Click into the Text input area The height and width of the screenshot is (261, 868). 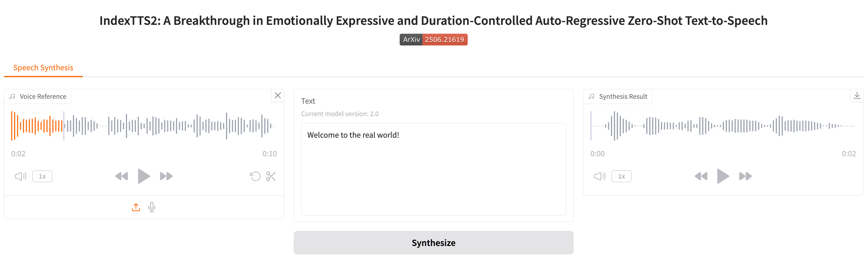433,169
